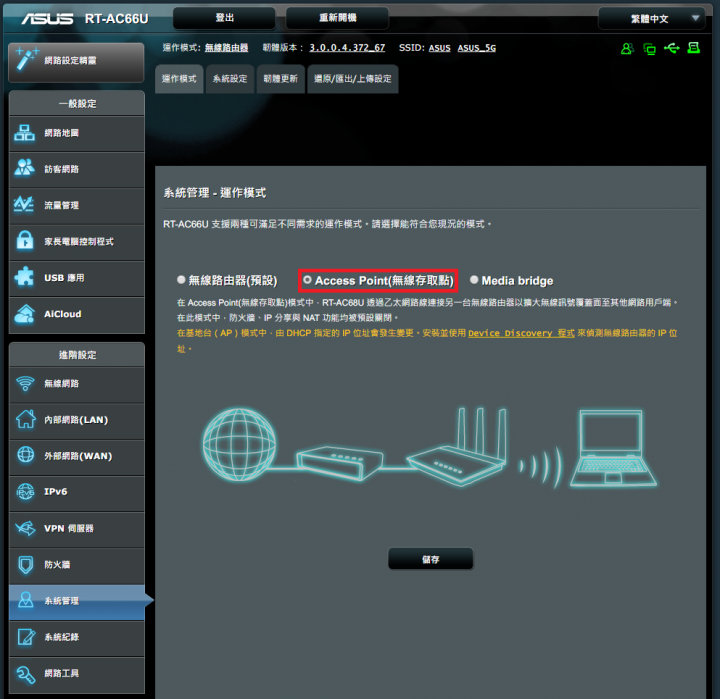The width and height of the screenshot is (720, 699).
Task: Open the VPN 伺服器 menu item
Action: tap(77, 529)
